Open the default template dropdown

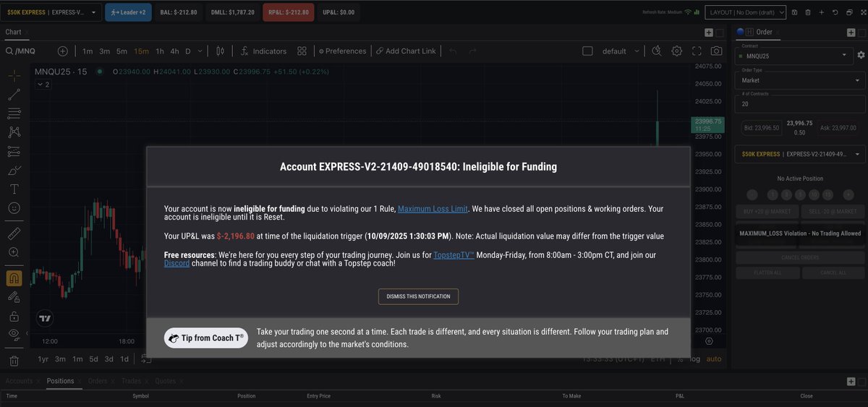click(x=621, y=51)
